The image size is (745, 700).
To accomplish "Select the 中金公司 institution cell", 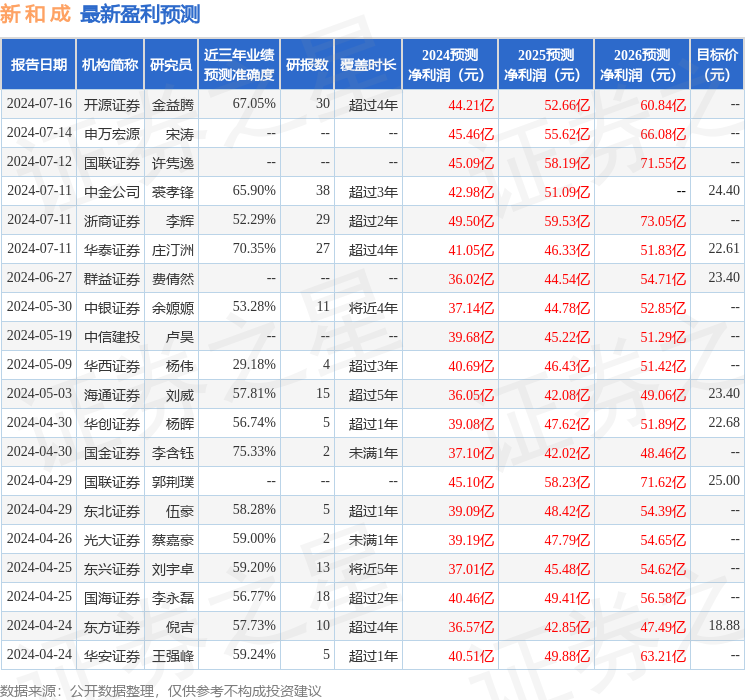I will click(x=112, y=192).
